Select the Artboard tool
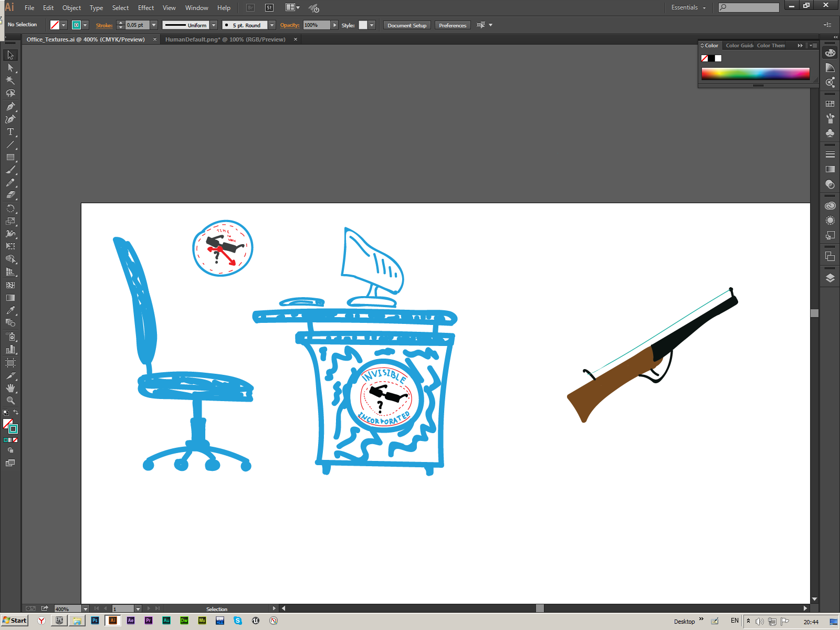 coord(10,363)
